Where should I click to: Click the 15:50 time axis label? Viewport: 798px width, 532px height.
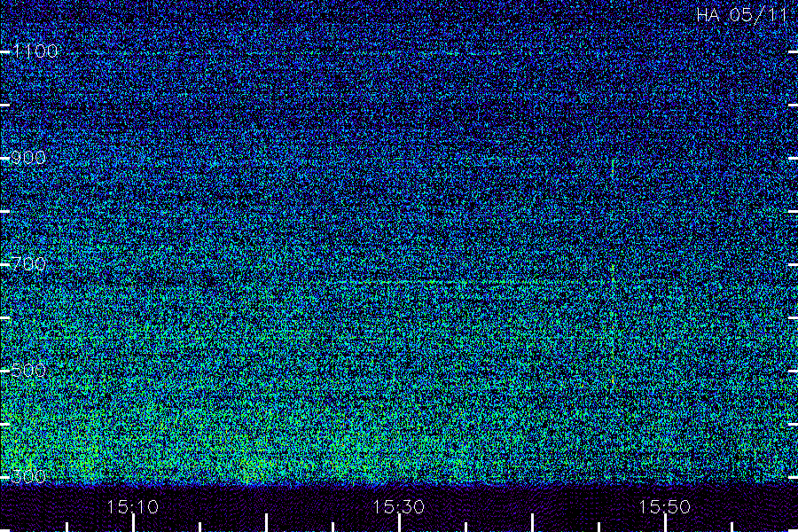coord(665,506)
